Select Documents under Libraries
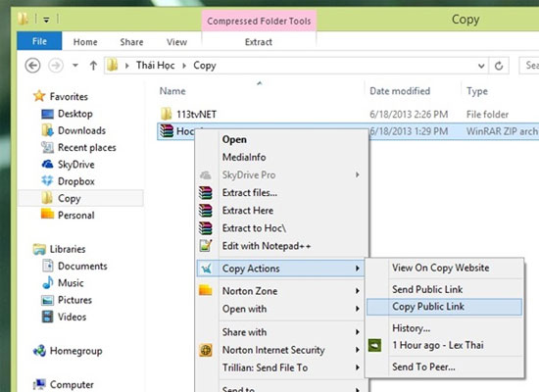The height and width of the screenshot is (392, 539). (x=82, y=266)
